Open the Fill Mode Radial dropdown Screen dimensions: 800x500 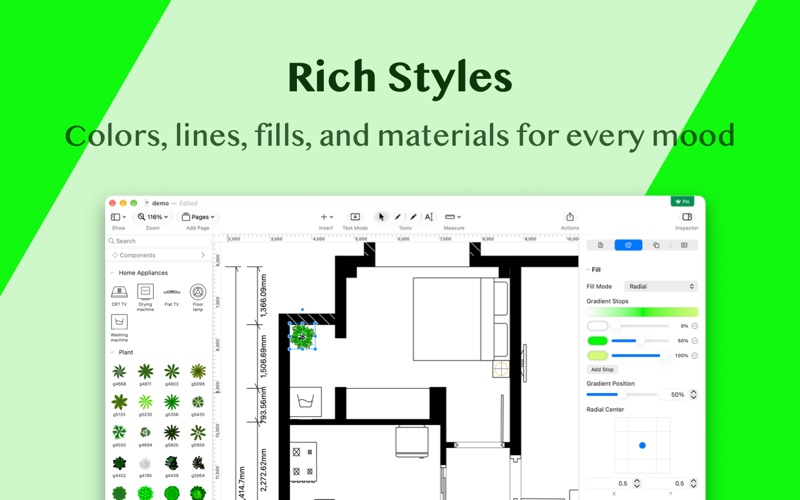(661, 286)
